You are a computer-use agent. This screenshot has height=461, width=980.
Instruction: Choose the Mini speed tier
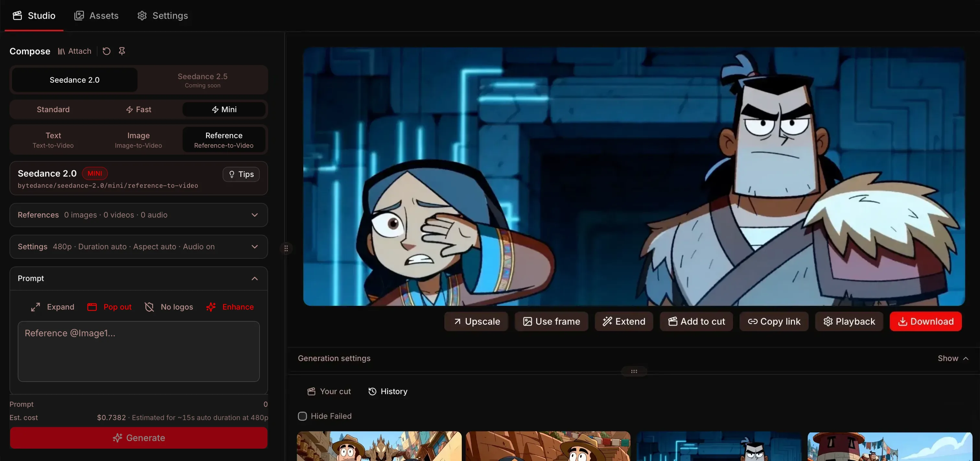[x=224, y=110]
